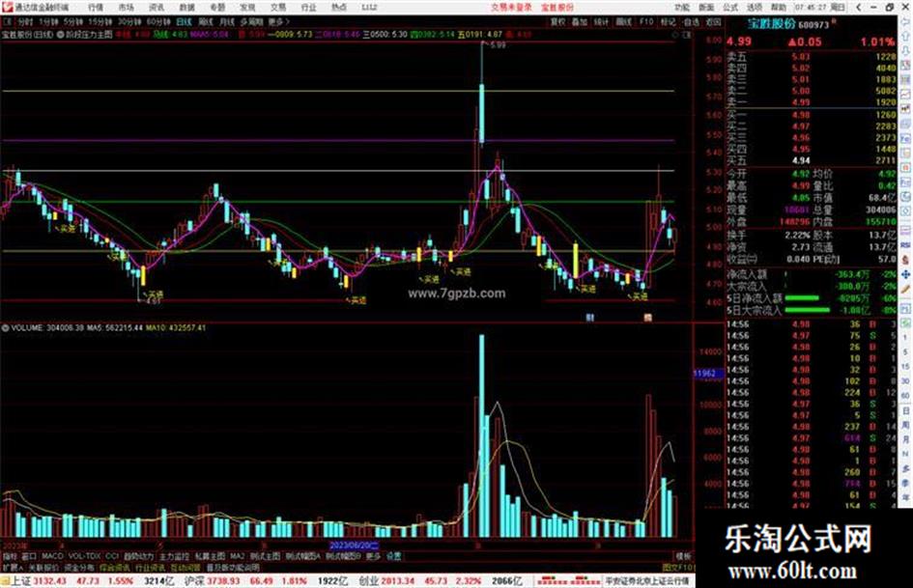
Task: Open the 热点 menu
Action: (339, 8)
